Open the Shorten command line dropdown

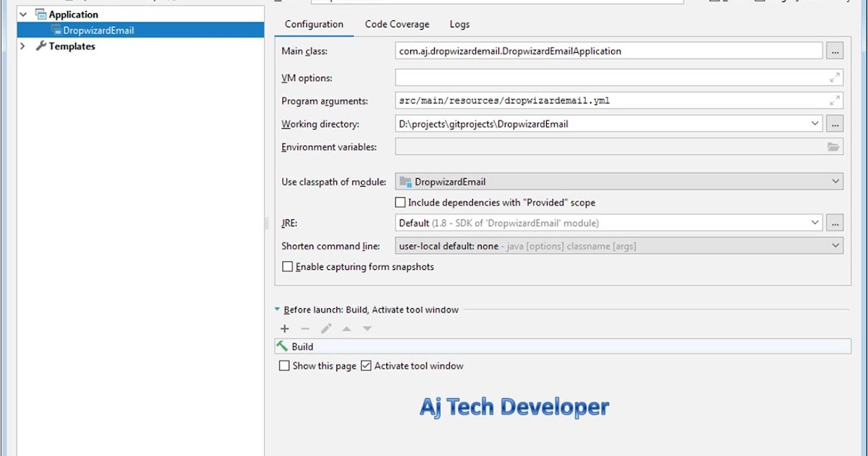(x=835, y=245)
